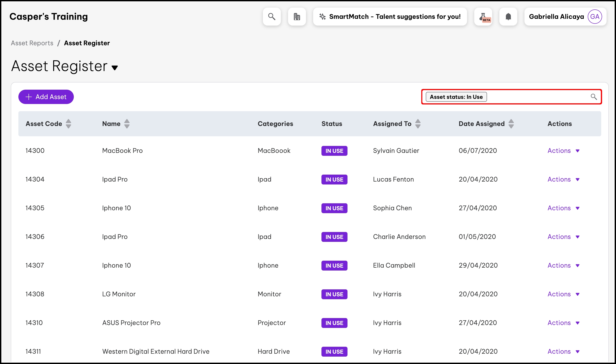616x364 pixels.
Task: Open SmartMatch talent suggestions button
Action: pos(390,17)
